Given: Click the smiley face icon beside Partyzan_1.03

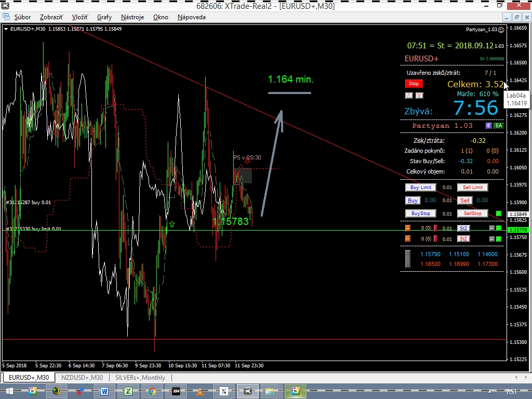Looking at the screenshot, I should click(x=501, y=30).
